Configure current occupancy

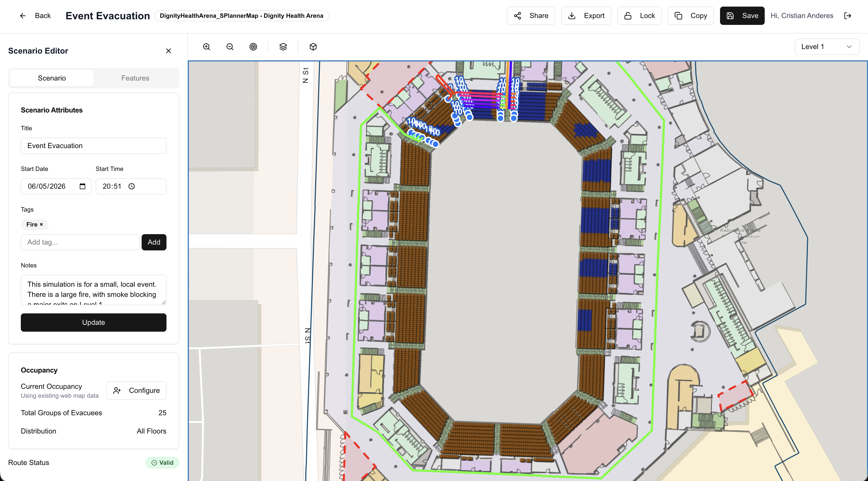coord(136,391)
